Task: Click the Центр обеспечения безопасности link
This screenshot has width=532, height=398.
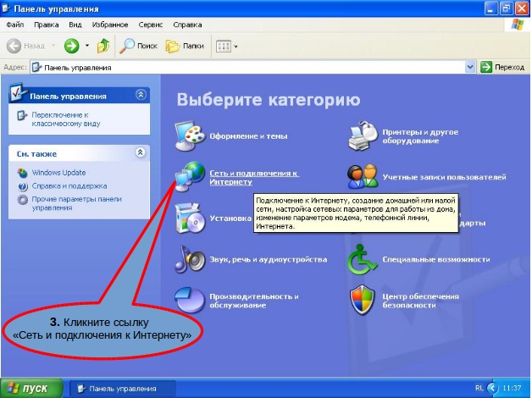Action: tap(421, 301)
